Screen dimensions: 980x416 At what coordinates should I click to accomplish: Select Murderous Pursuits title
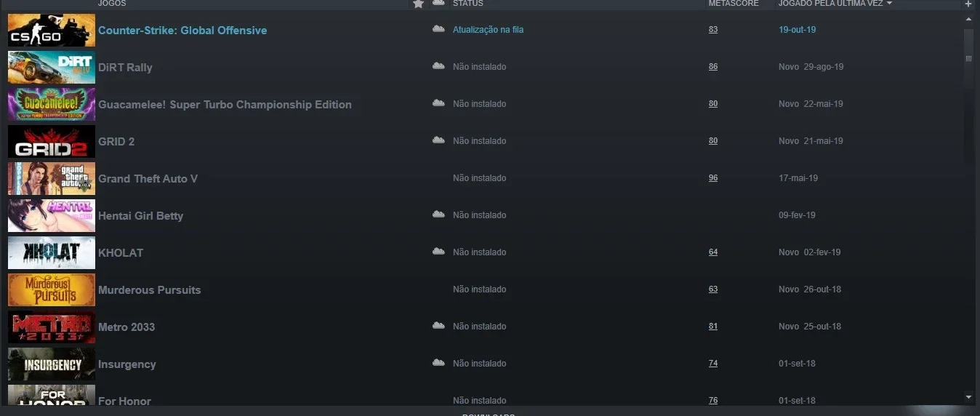149,290
